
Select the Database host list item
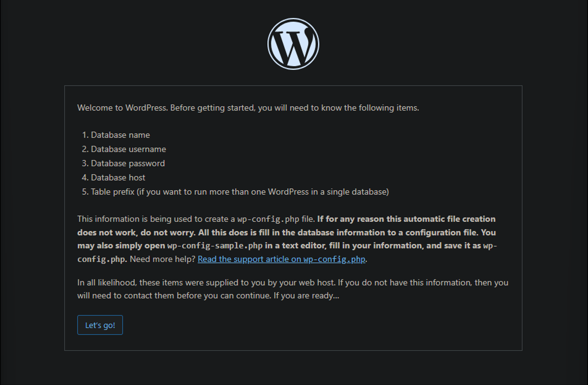(x=119, y=177)
